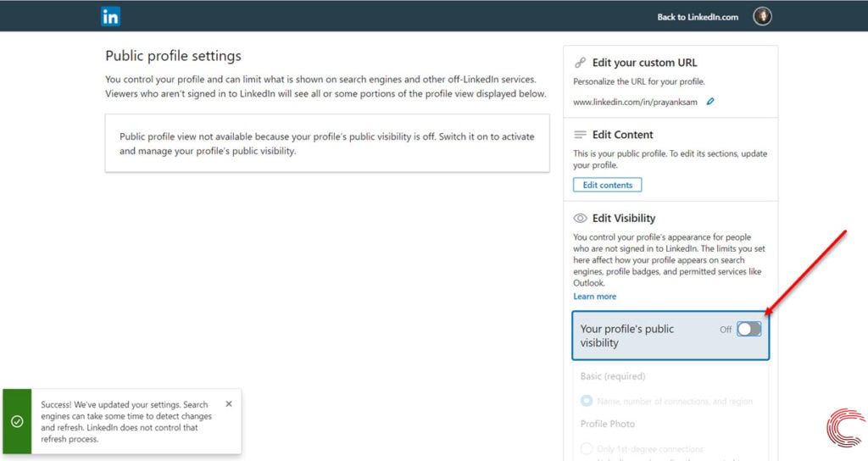The height and width of the screenshot is (461, 868).
Task: Click the Basic (required) label
Action: pyautogui.click(x=613, y=376)
